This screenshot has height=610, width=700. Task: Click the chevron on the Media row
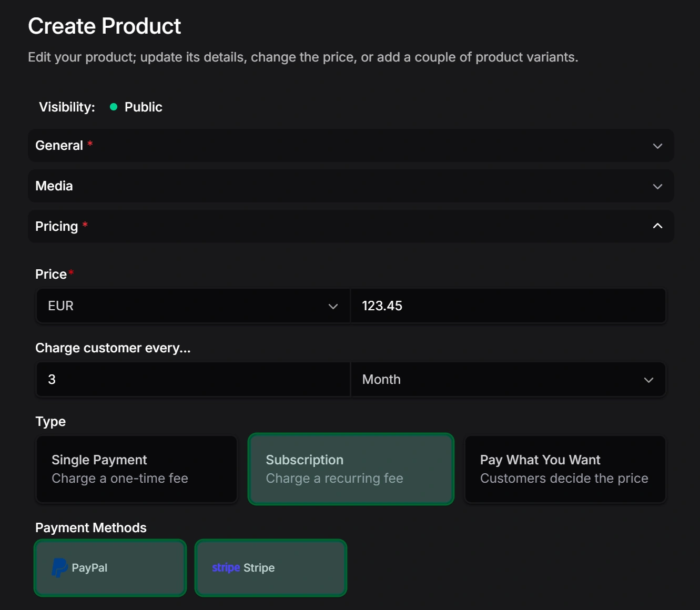pos(657,187)
